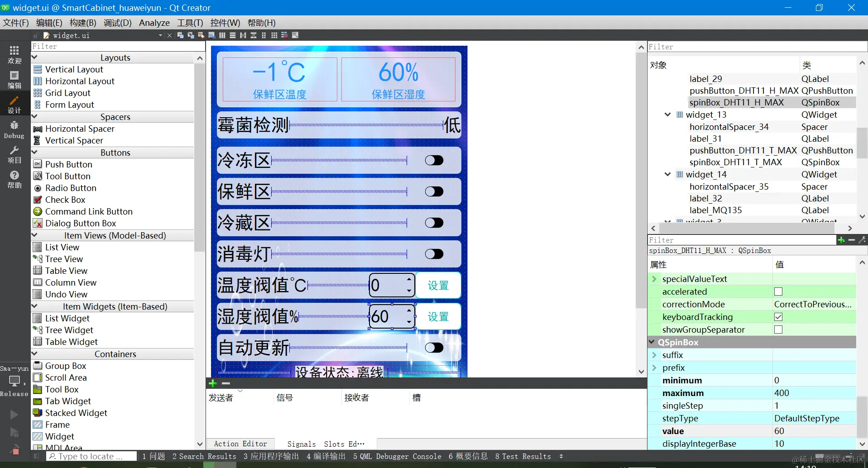Click the Adjust Size toolbar icon
868x468 pixels.
click(x=295, y=35)
